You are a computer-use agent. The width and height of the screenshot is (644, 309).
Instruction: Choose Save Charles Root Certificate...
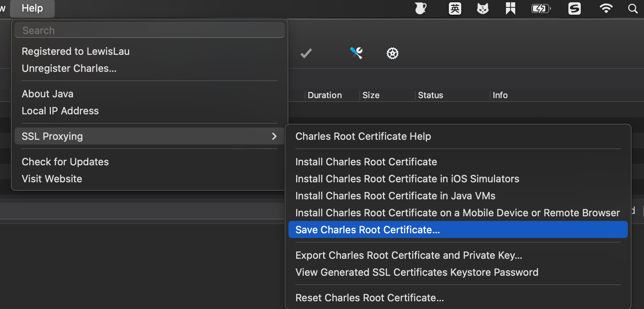pos(458,230)
